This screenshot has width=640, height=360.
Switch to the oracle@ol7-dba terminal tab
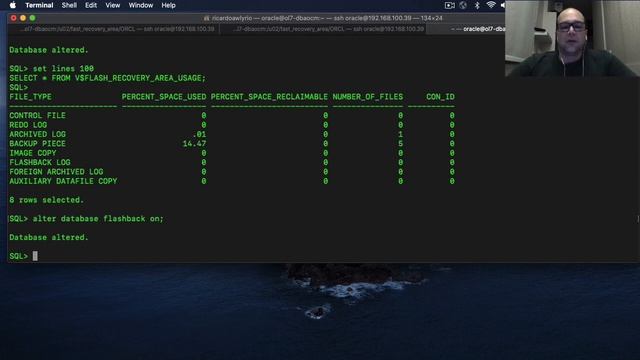466,29
